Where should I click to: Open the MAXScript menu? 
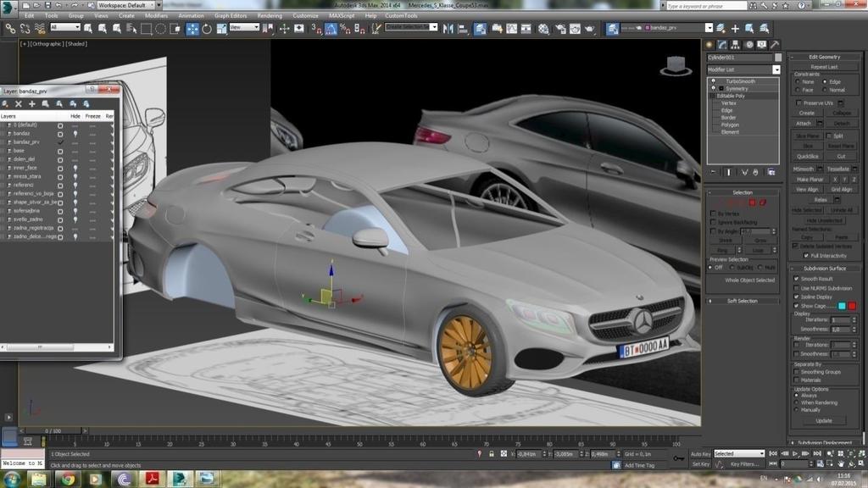point(342,16)
